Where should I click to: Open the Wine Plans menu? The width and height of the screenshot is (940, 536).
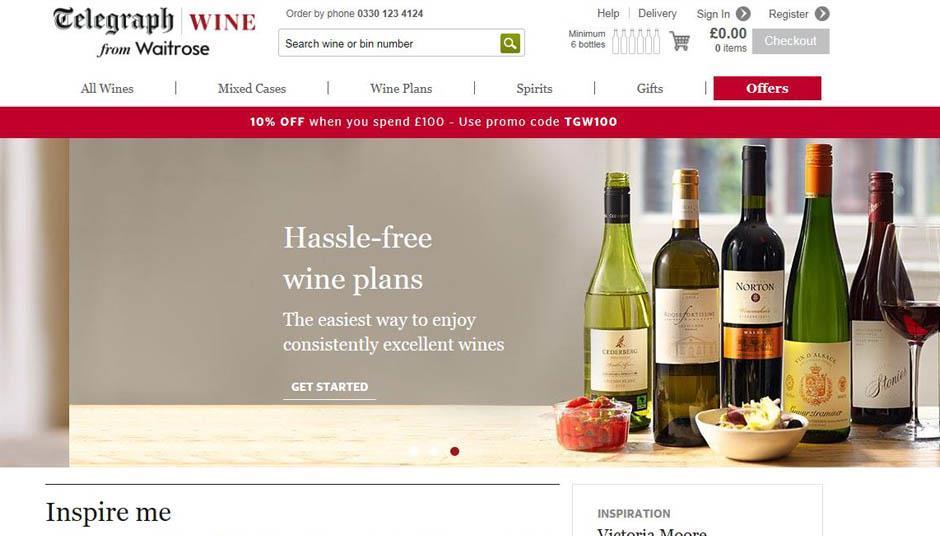tap(401, 89)
